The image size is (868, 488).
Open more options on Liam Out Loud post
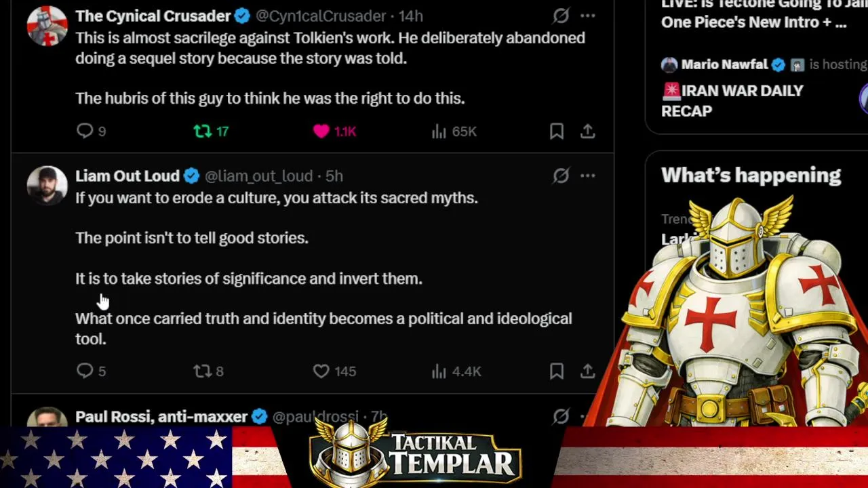click(x=588, y=176)
